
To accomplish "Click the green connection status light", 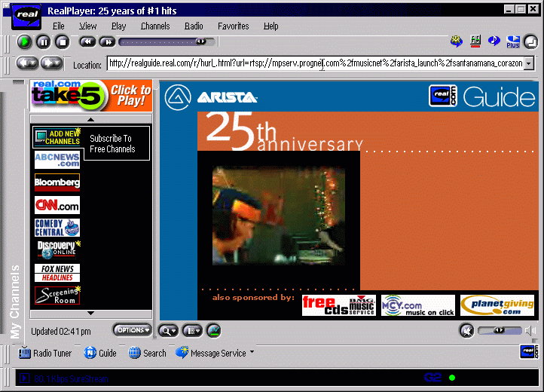I will tap(452, 378).
